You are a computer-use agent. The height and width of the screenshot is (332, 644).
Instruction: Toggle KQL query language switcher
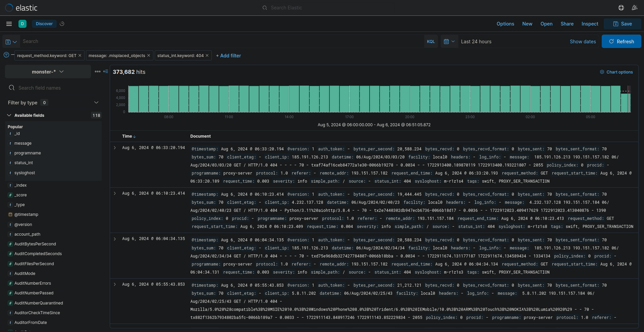(431, 42)
